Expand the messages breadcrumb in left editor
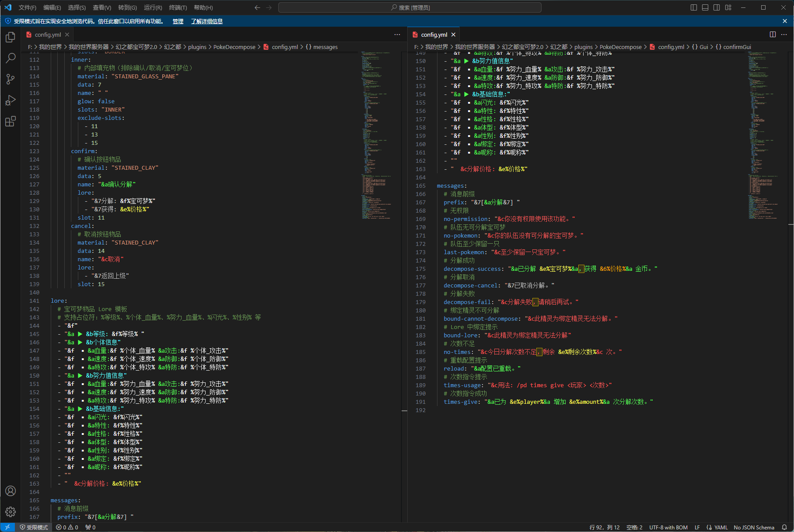Screen dimensions: 794x532 click(x=325, y=47)
